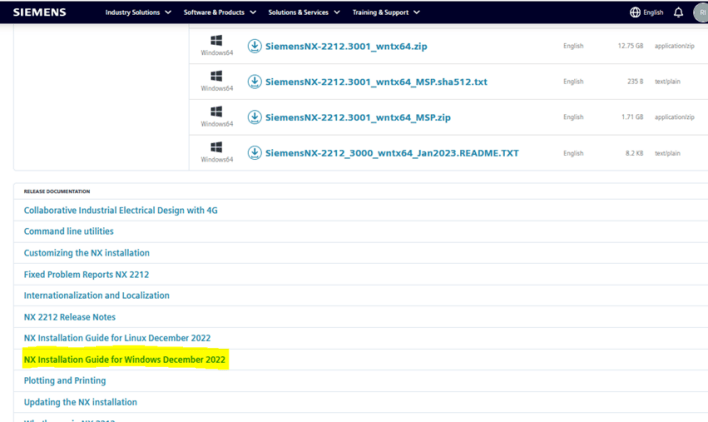Click English language cell in MSP.zip row
This screenshot has width=708, height=422.
coord(573,117)
